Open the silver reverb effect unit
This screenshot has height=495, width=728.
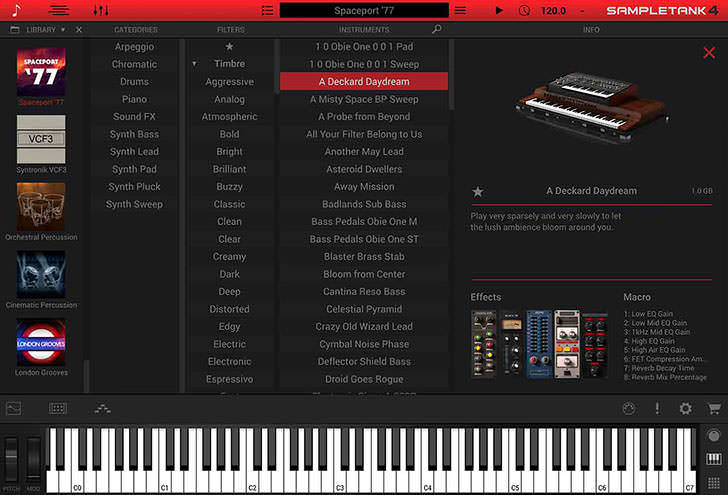(x=567, y=344)
